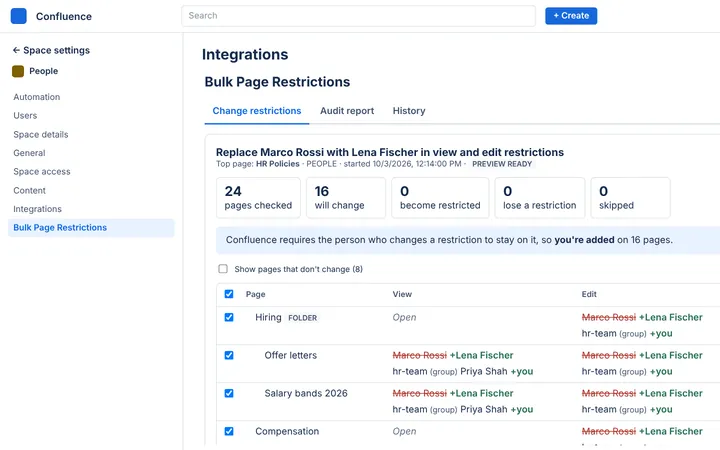Image resolution: width=720 pixels, height=450 pixels.
Task: Click the '0 lose a restriction' card
Action: (x=540, y=198)
